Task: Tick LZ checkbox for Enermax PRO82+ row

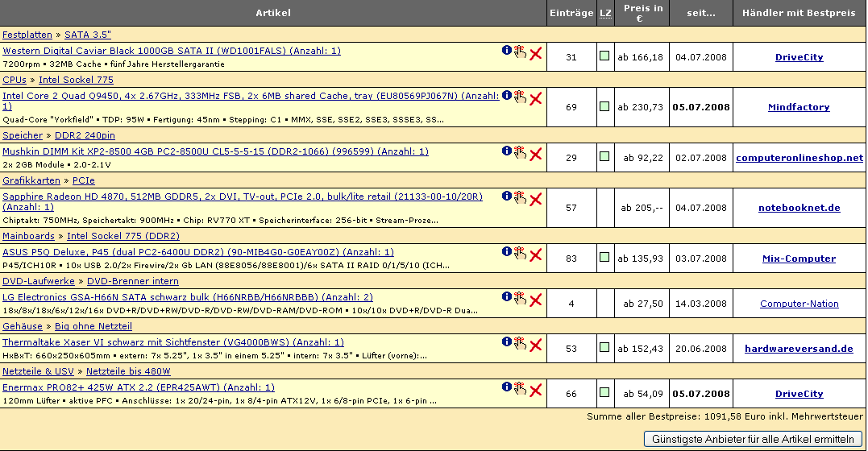Action: [x=604, y=392]
